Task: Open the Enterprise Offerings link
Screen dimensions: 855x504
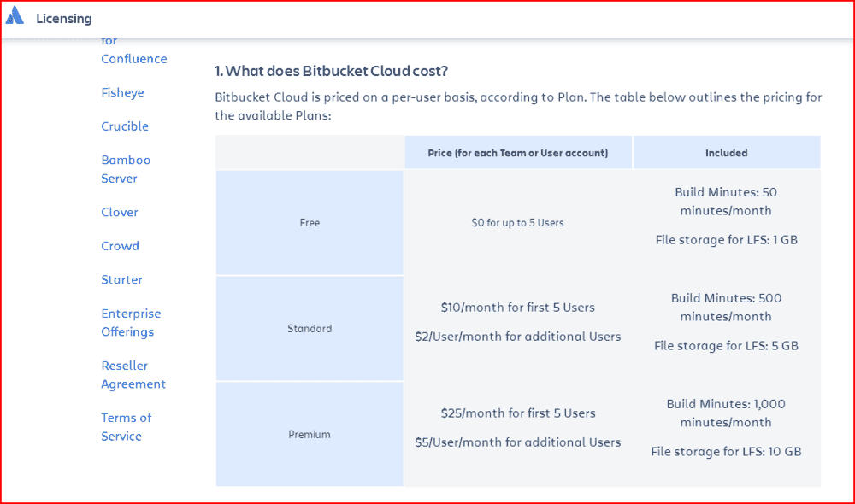Action: click(131, 323)
